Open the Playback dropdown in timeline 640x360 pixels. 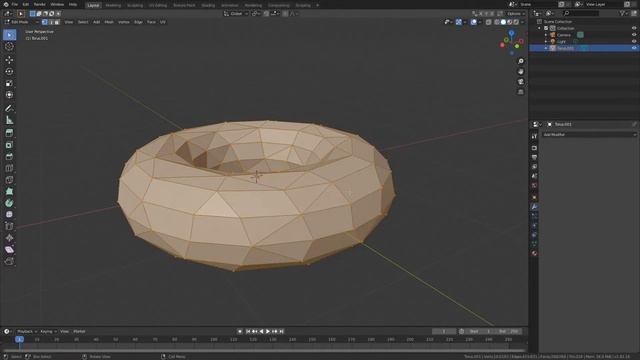coord(27,331)
